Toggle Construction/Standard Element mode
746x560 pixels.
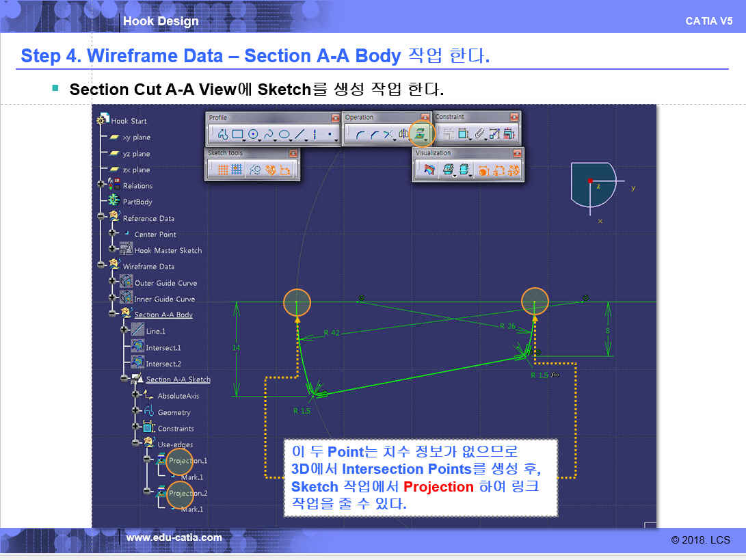coord(254,170)
